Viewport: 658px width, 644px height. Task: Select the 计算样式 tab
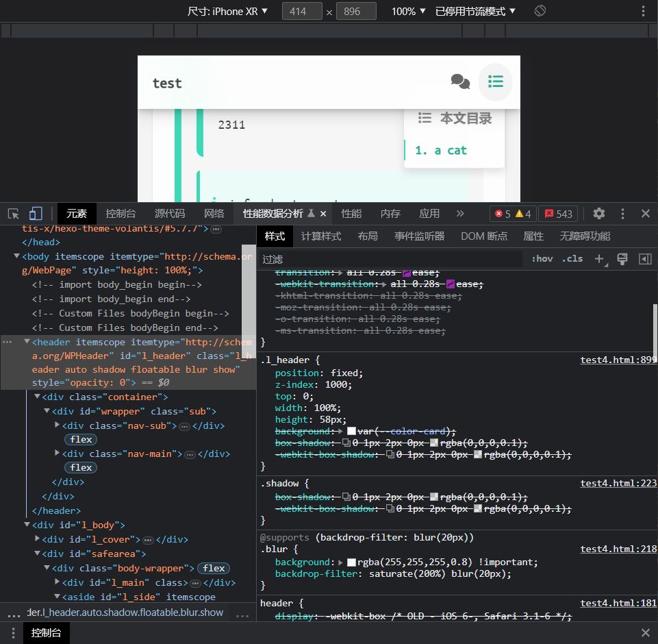pyautogui.click(x=321, y=236)
